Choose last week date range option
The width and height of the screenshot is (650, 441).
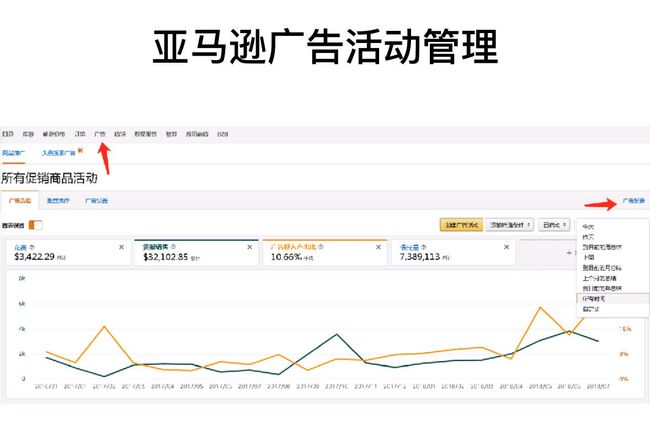pyautogui.click(x=613, y=257)
